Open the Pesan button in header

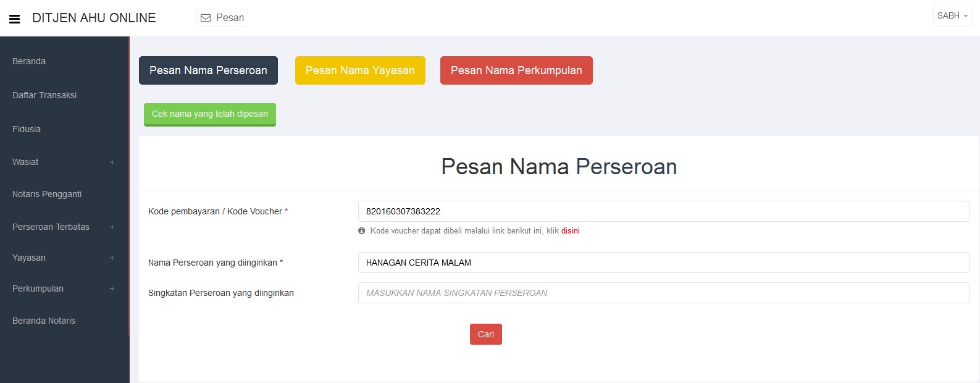[x=222, y=18]
